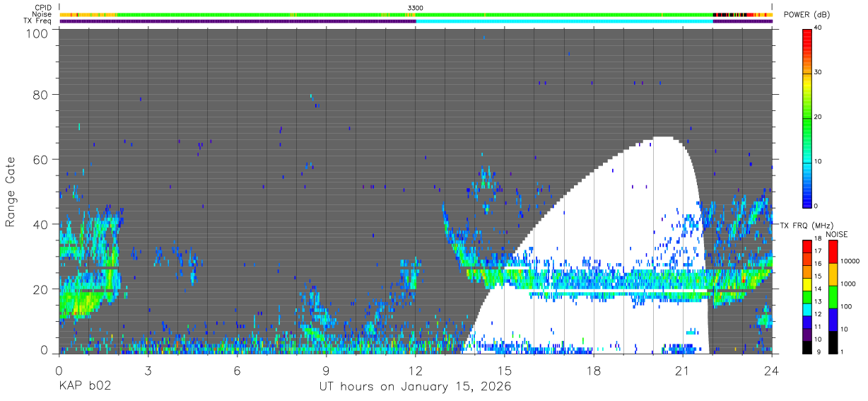Click TX frequency scale value '18'
This screenshot has height=401, width=868.
pyautogui.click(x=817, y=239)
